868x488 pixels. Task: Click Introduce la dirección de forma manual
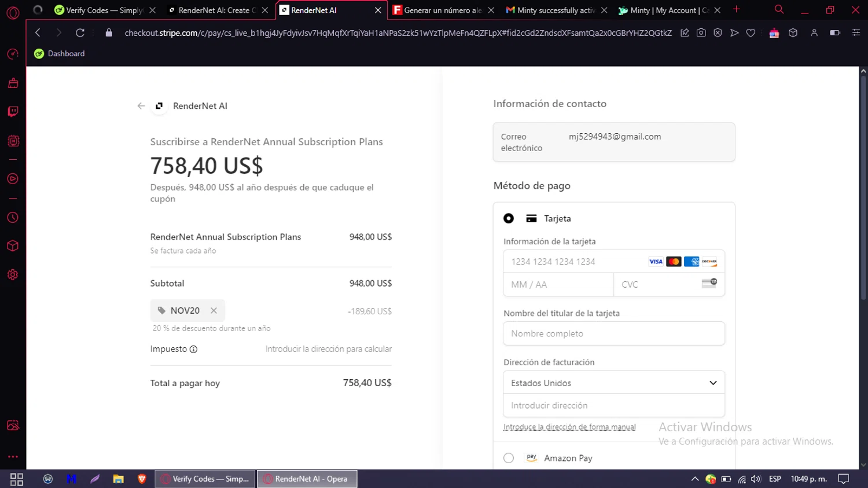point(569,427)
